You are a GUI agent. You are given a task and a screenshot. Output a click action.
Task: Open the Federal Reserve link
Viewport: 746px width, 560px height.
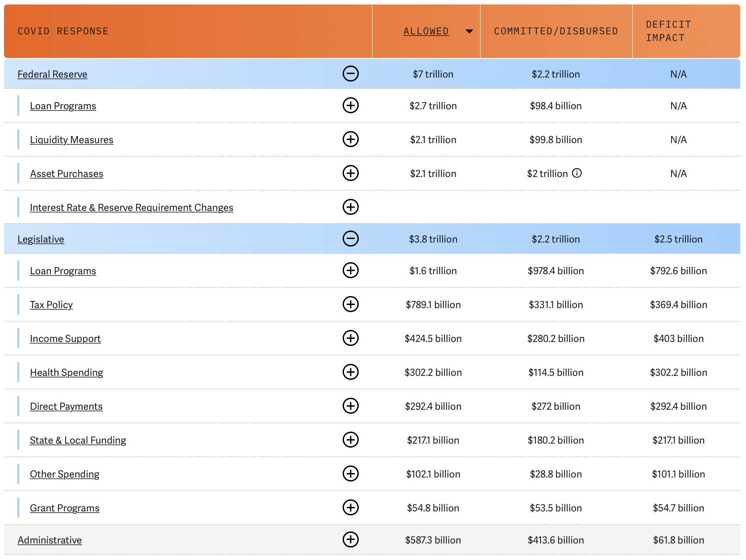point(52,74)
